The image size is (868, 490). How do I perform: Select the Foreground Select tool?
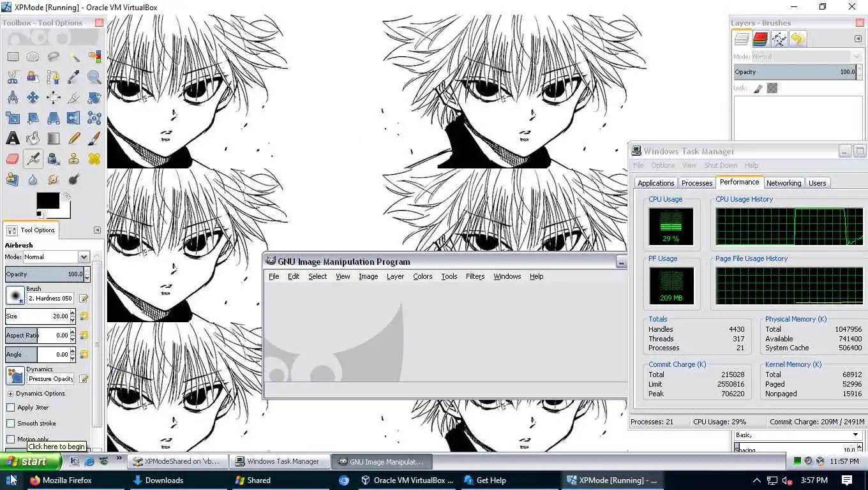coord(33,77)
